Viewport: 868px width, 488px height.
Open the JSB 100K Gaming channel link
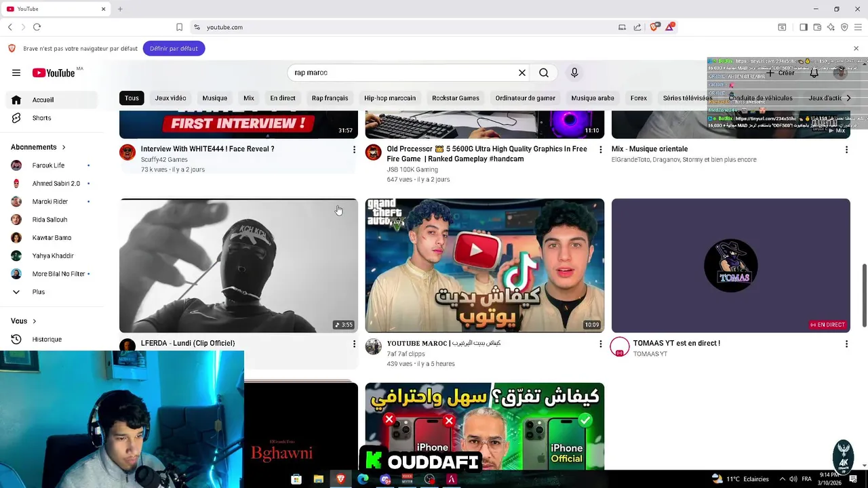[x=412, y=169]
